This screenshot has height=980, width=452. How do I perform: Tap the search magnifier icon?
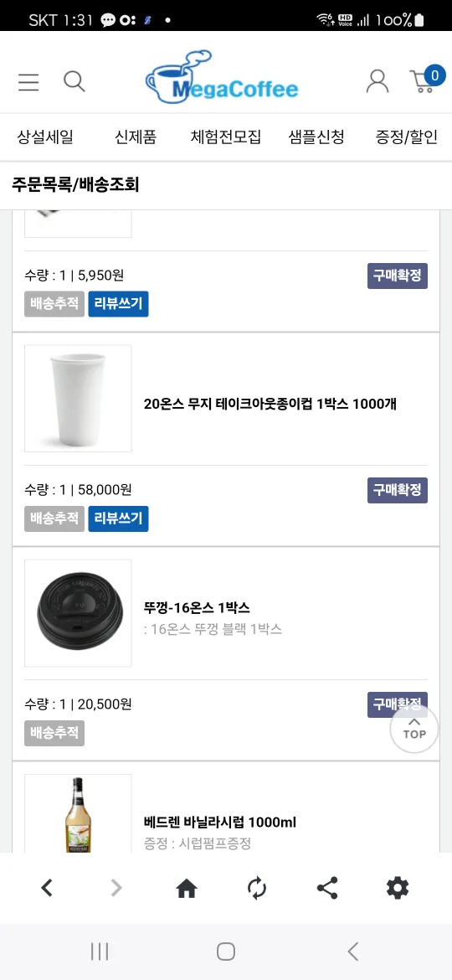(74, 81)
